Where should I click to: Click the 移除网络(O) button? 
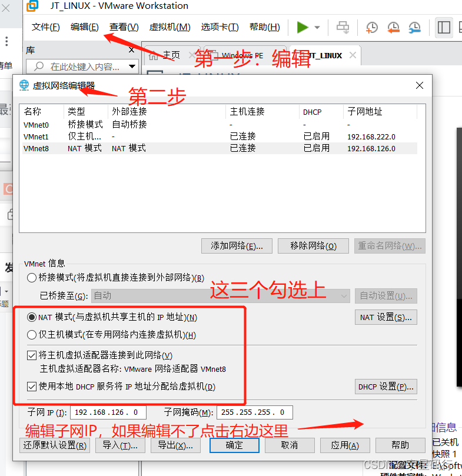click(313, 246)
